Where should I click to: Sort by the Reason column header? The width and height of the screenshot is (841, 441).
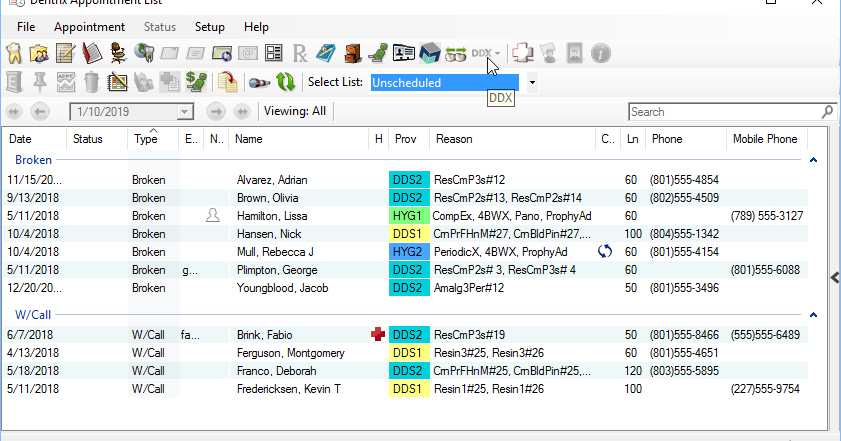click(513, 139)
